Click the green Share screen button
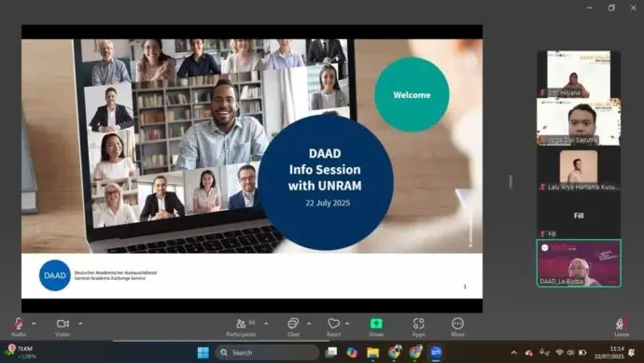 pyautogui.click(x=376, y=327)
